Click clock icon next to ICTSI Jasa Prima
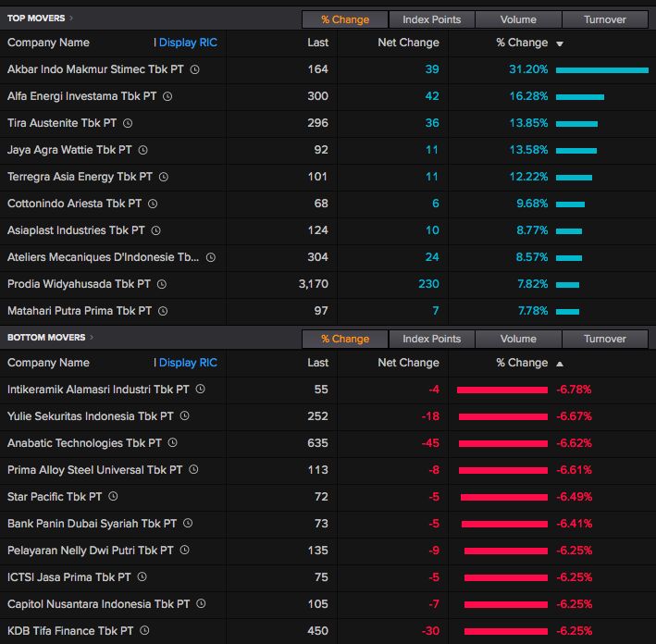This screenshot has width=656, height=644. point(142,577)
